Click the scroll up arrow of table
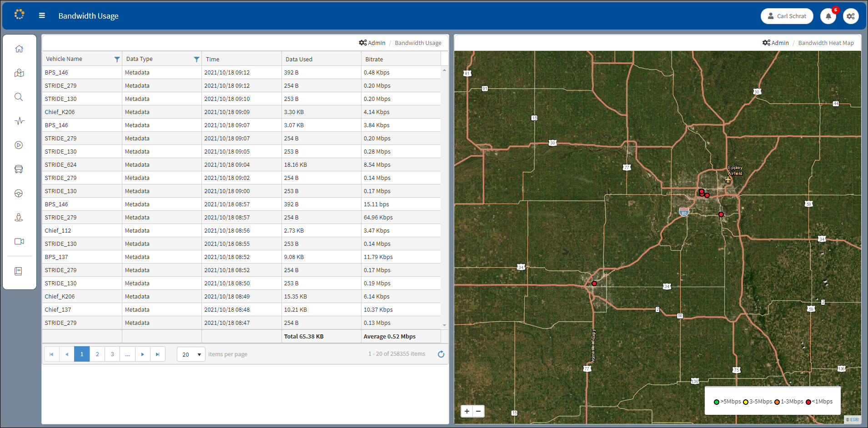Image resolution: width=868 pixels, height=428 pixels. (x=444, y=70)
